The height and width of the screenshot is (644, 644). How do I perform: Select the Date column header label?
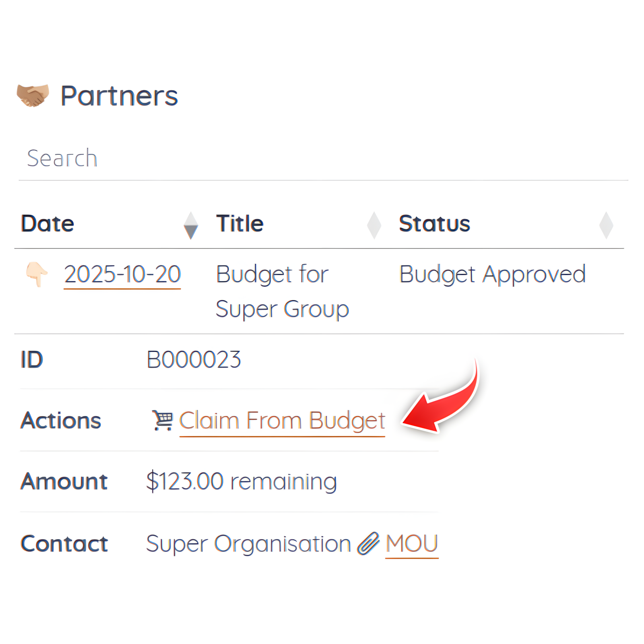(x=47, y=224)
